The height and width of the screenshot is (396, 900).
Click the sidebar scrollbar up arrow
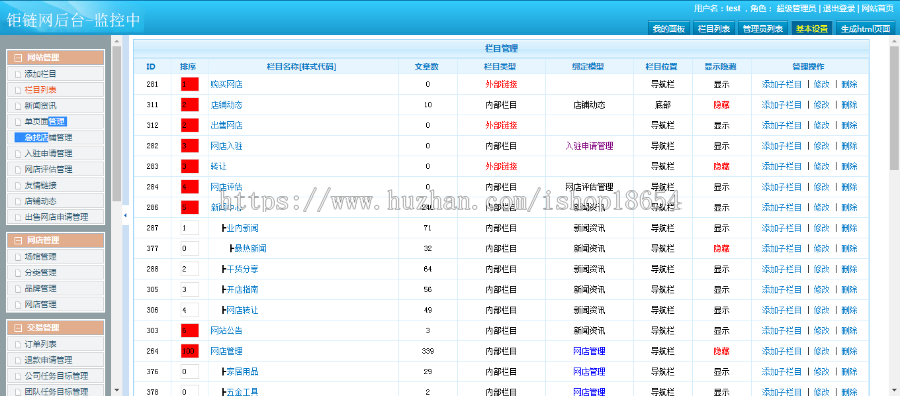[x=117, y=41]
